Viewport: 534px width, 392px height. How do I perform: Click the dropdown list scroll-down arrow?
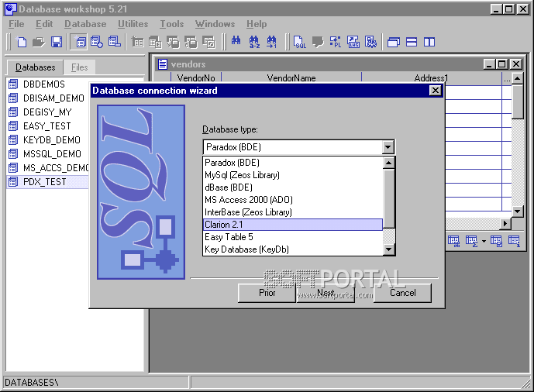388,249
